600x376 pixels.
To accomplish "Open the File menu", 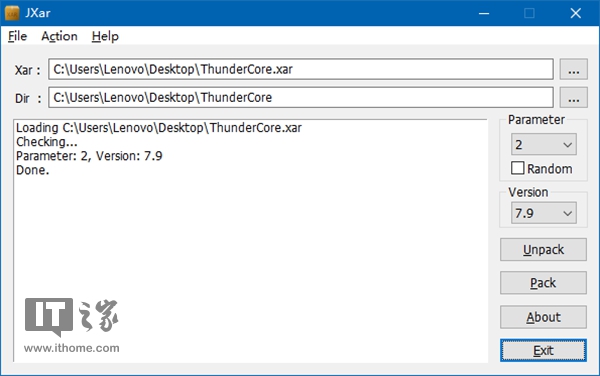I will 18,36.
